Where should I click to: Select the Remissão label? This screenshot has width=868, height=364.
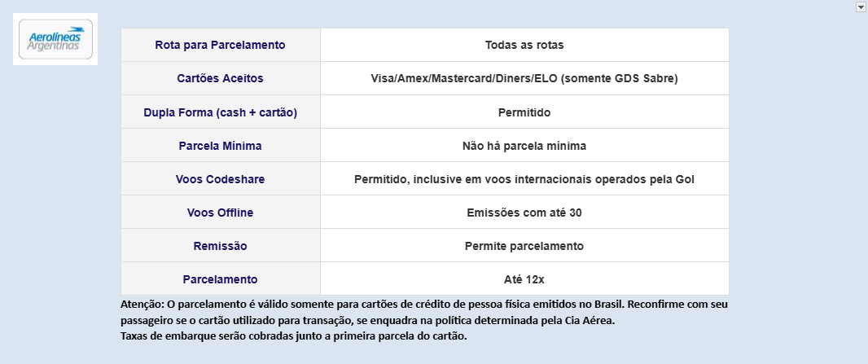221,246
